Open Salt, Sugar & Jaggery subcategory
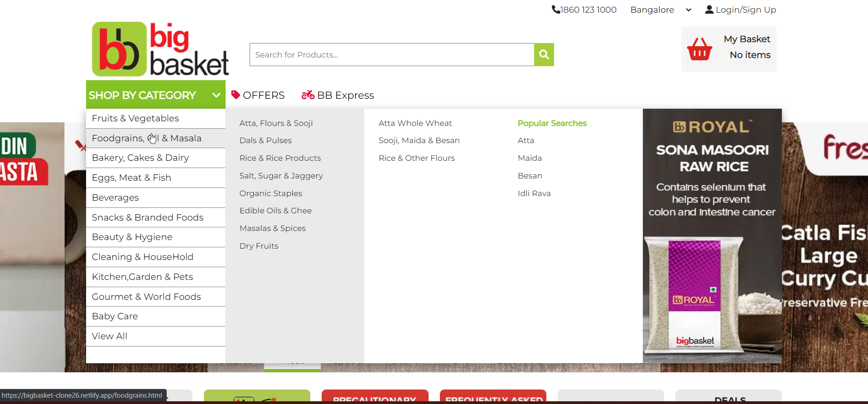 281,176
